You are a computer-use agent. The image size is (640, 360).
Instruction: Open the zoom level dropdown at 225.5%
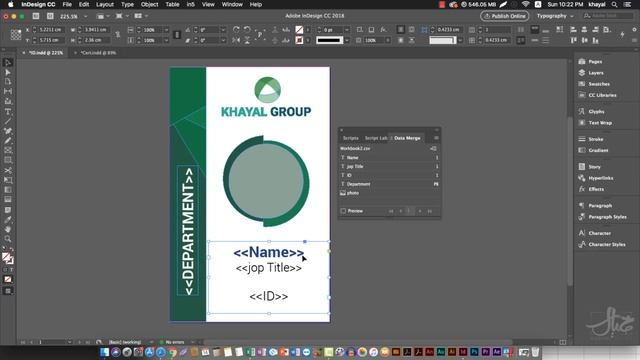(x=85, y=16)
